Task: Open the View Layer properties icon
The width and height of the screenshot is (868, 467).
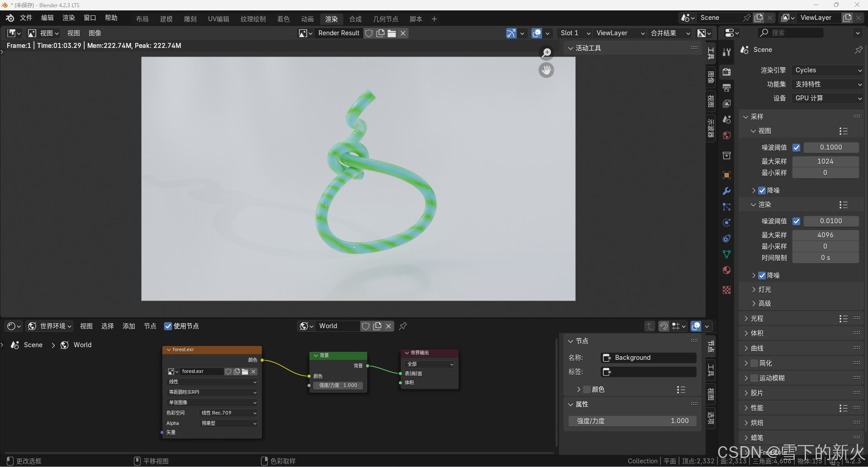Action: [x=726, y=104]
